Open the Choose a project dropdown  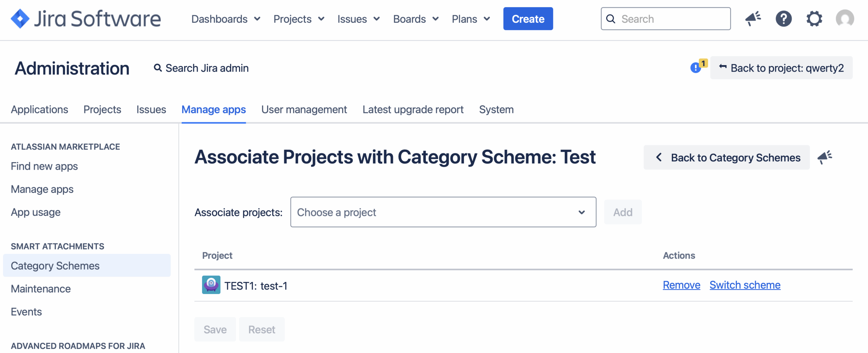(443, 212)
